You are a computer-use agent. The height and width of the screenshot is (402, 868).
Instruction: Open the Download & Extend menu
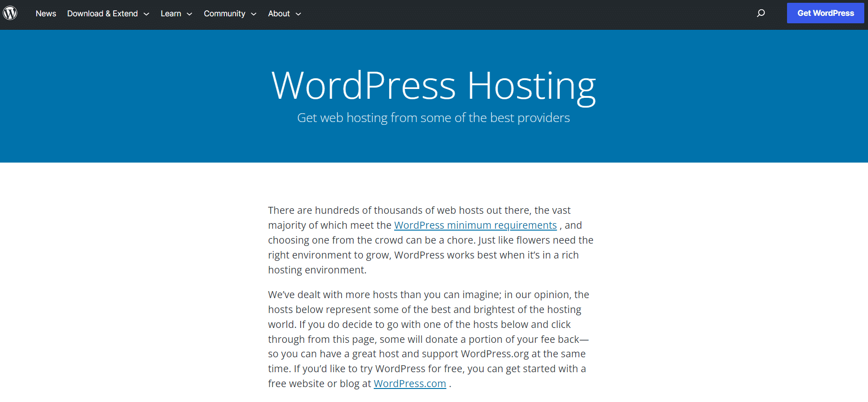(102, 14)
